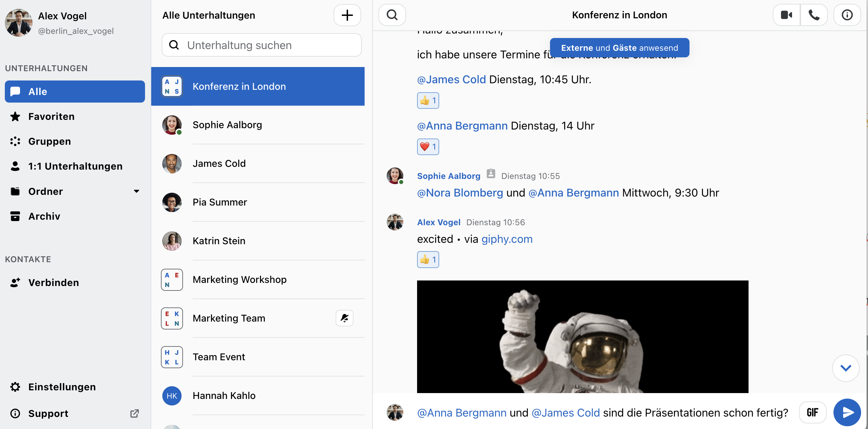Start a video call in Konferenz in London

click(x=786, y=15)
